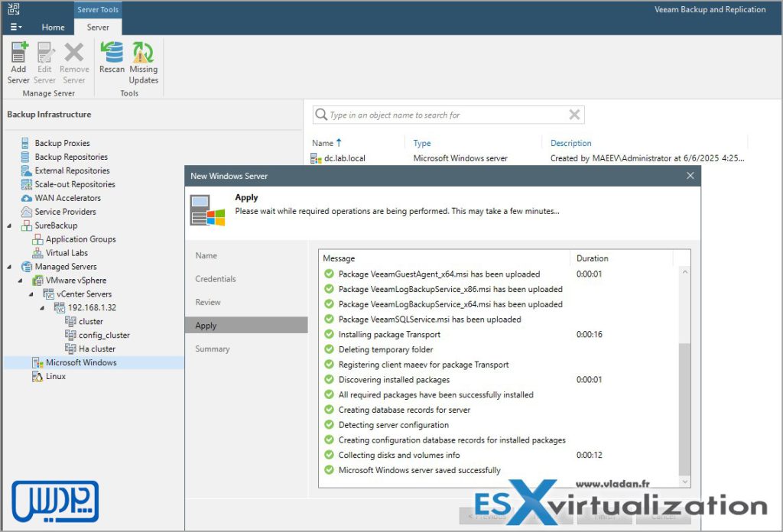Click the dc.lab.local server entry

click(344, 158)
